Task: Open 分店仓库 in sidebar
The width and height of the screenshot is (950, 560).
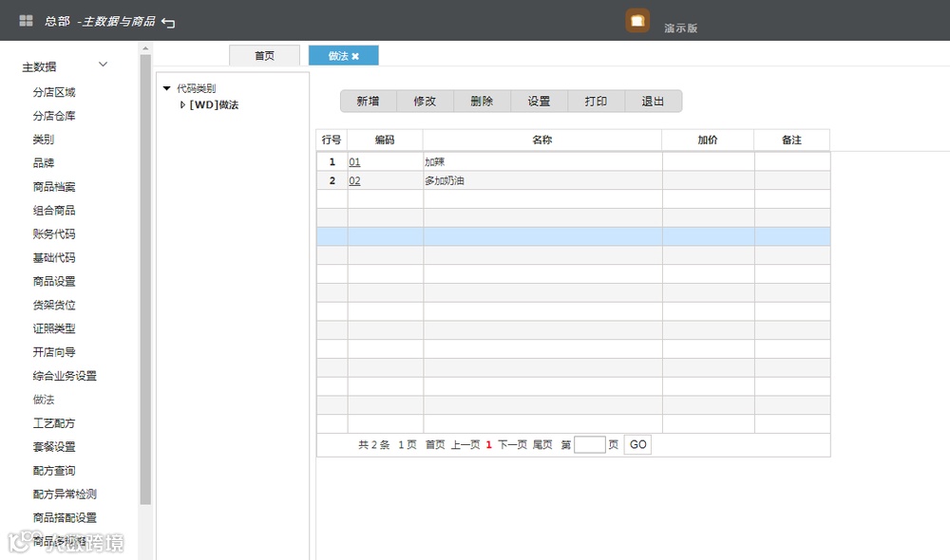Action: pos(54,116)
